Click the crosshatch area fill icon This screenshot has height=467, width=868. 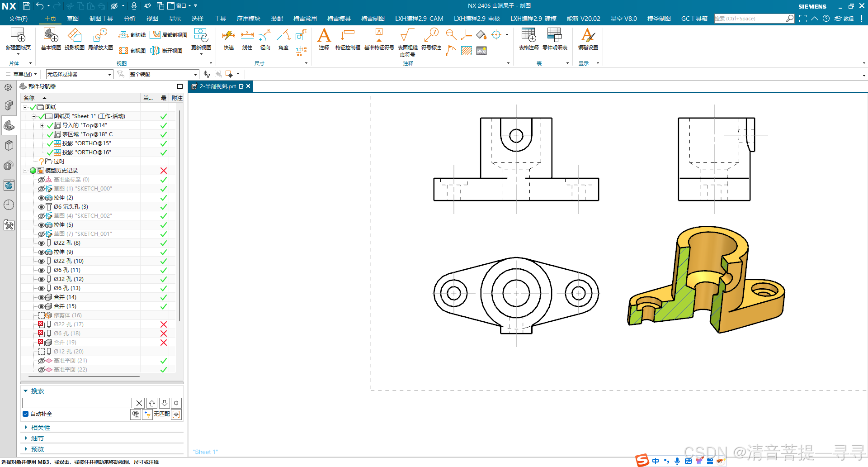(x=467, y=51)
